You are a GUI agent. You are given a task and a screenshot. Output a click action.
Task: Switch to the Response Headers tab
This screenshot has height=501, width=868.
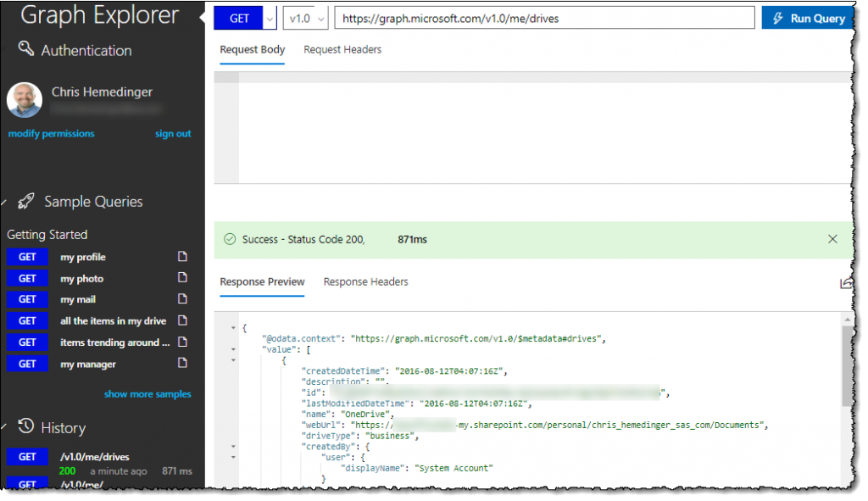click(x=365, y=281)
